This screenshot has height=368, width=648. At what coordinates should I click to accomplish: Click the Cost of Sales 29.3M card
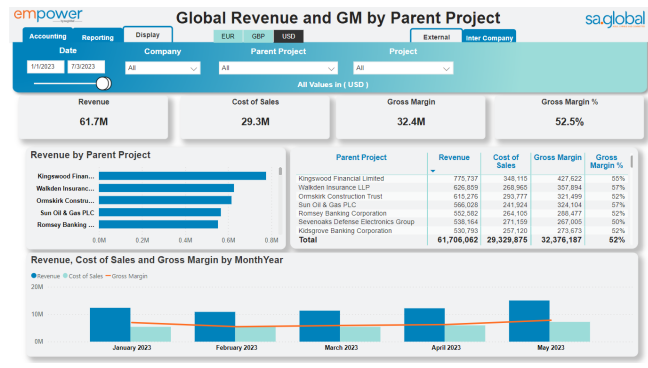point(255,117)
